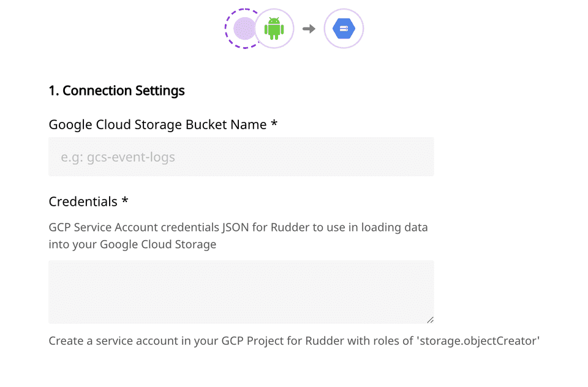Viewport: 588px width, 387px height.
Task: Click the asterisk beside Credentials label
Action: click(125, 201)
